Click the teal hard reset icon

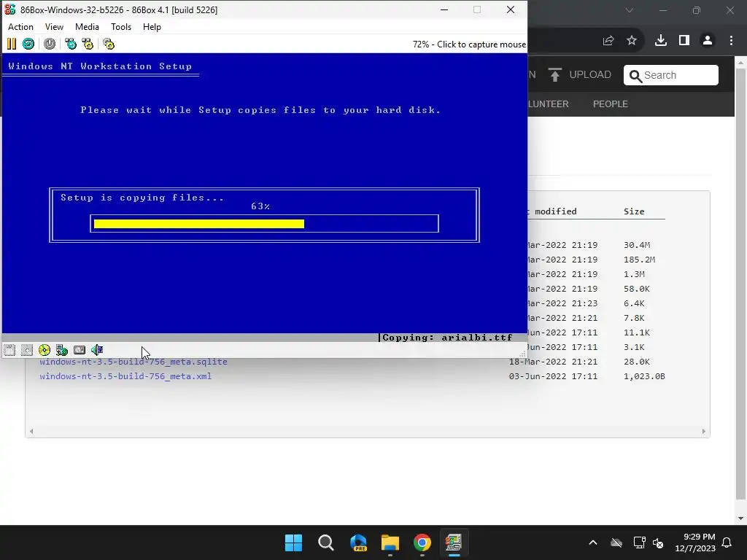28,44
